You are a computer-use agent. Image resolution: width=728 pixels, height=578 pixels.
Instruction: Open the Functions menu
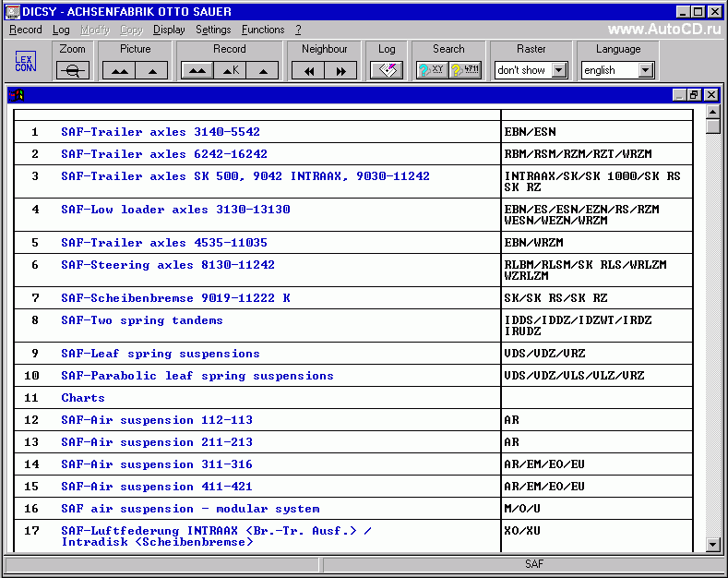(x=263, y=30)
